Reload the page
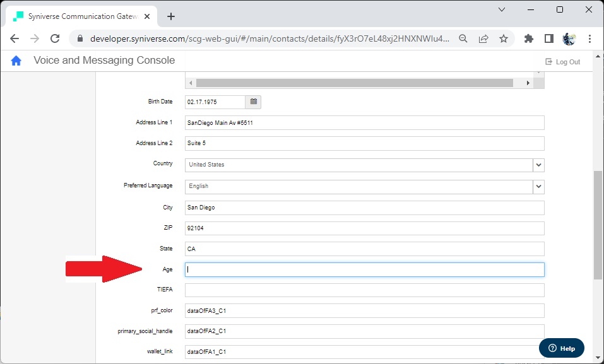The width and height of the screenshot is (604, 364). pos(55,38)
